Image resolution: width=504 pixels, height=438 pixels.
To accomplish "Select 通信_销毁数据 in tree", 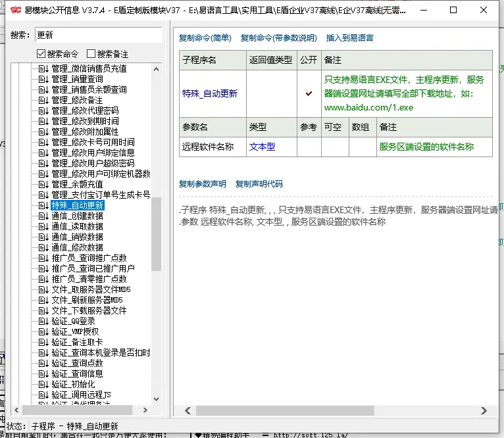I will (x=78, y=237).
